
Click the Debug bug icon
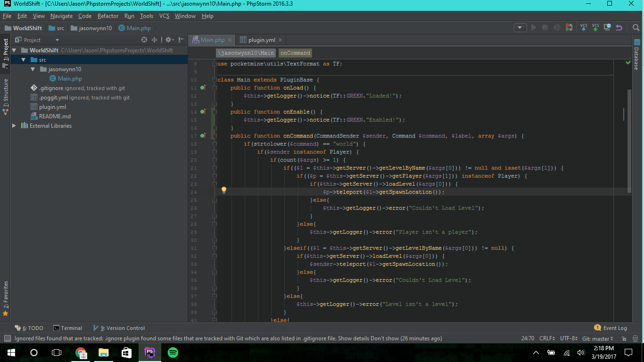click(545, 28)
